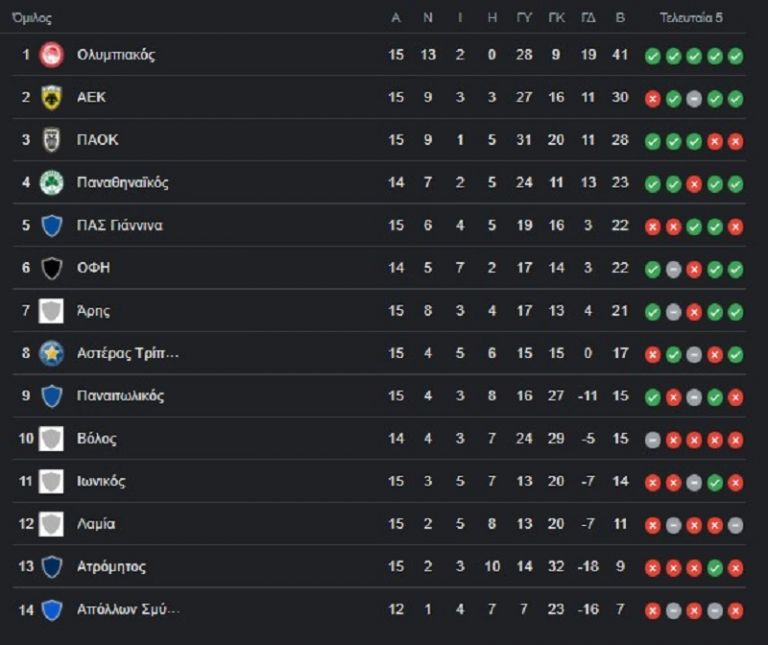Click the ΠΑΣ Γιάννινα blue shield icon
The height and width of the screenshot is (645, 768).
pyautogui.click(x=51, y=225)
